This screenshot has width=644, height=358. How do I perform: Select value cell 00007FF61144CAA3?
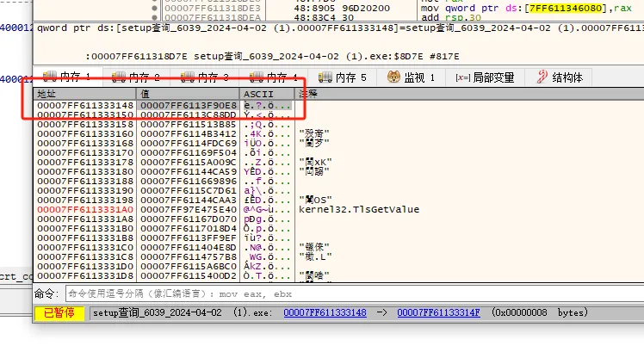click(x=189, y=200)
